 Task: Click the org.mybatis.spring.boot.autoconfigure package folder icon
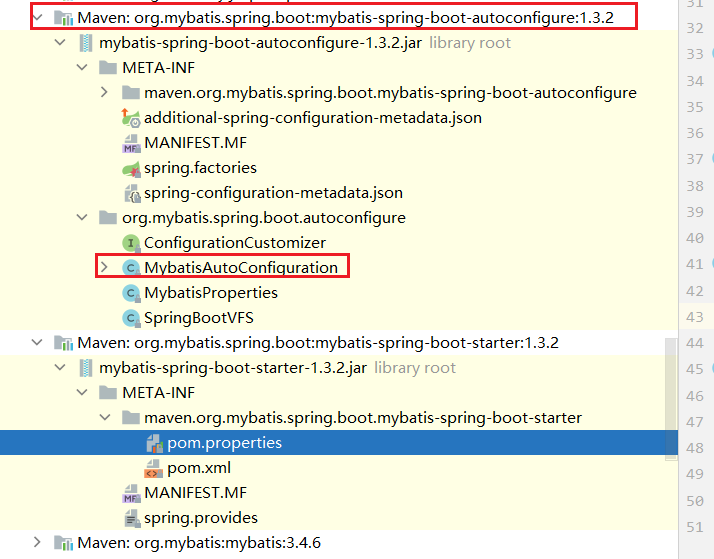tap(108, 218)
